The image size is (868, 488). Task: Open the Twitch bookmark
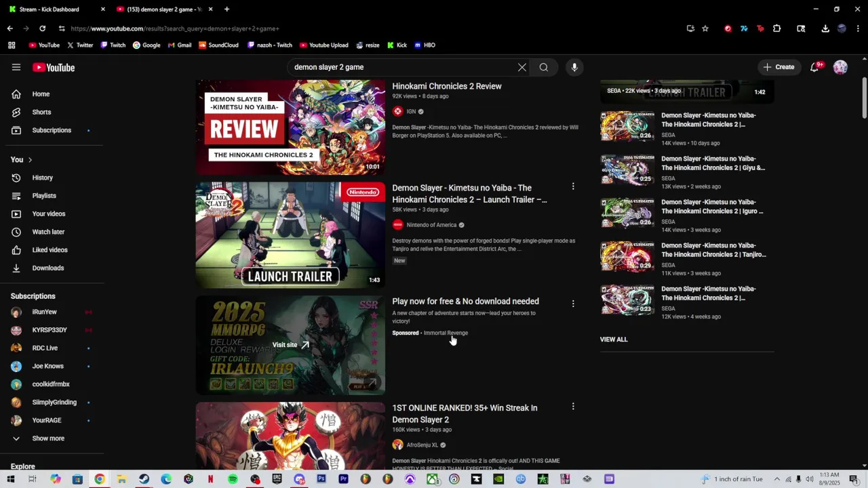click(113, 45)
